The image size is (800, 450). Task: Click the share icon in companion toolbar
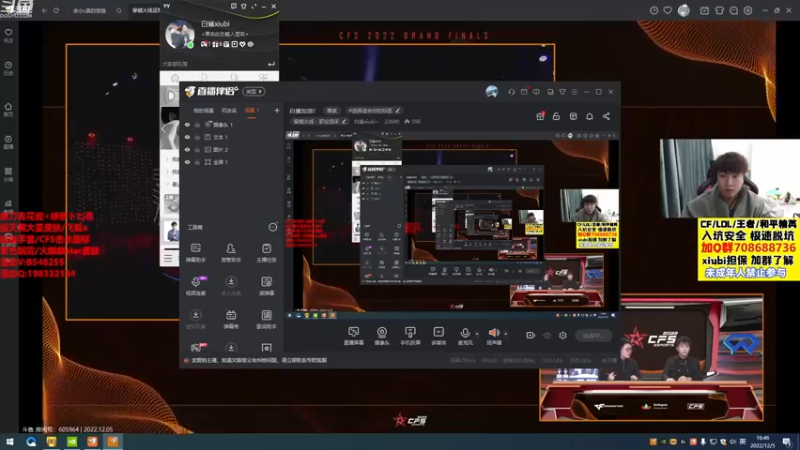tap(606, 116)
